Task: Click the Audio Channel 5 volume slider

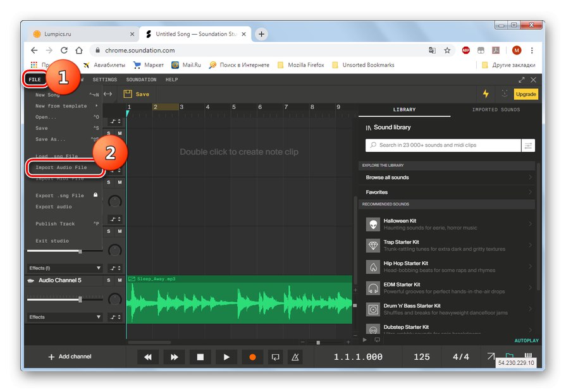Action: [80, 299]
